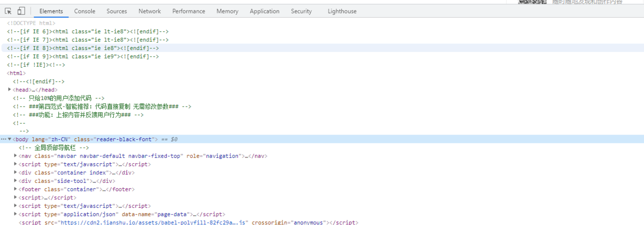Viewport: 644px width, 225px height.
Task: Select the DOCTYPE html line
Action: point(31,23)
